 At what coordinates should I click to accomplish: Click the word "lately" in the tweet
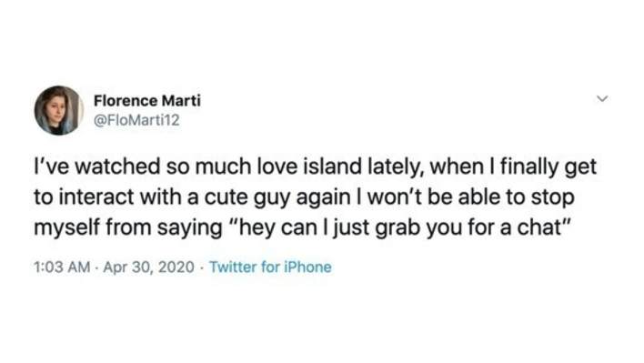(396, 167)
